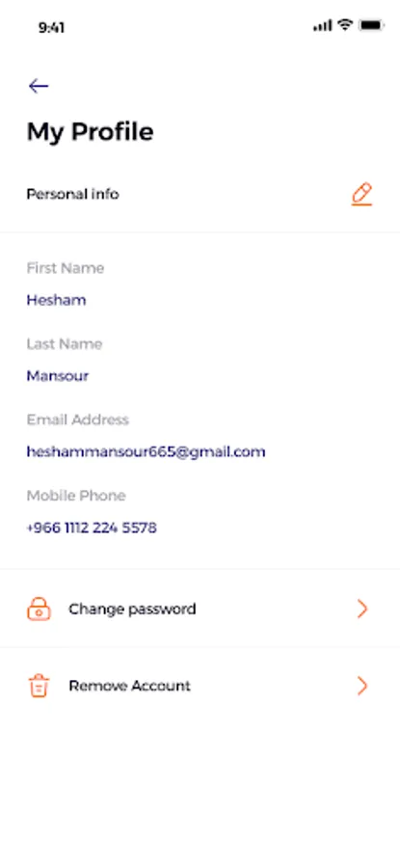Tap the Wi-Fi status icon
The image size is (400, 868).
click(x=345, y=25)
